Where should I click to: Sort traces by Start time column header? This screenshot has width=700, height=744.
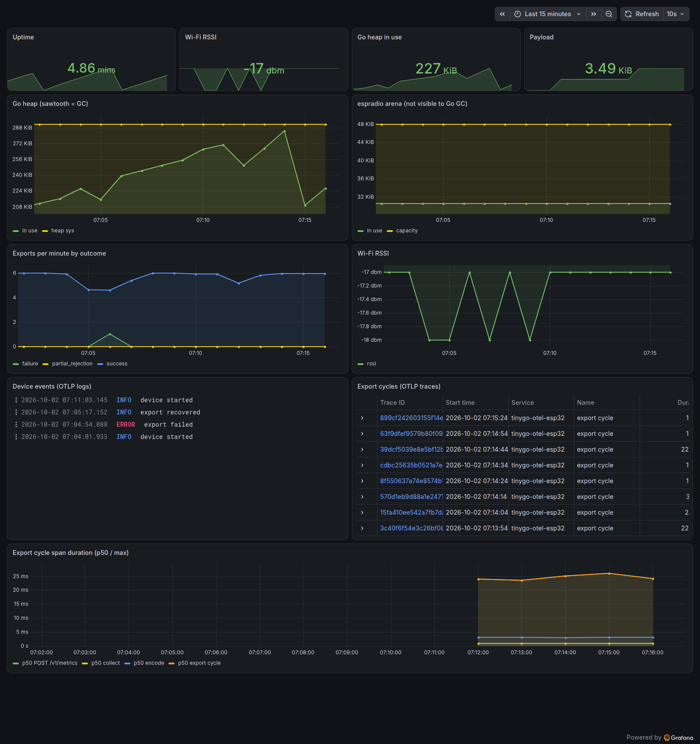tap(460, 403)
